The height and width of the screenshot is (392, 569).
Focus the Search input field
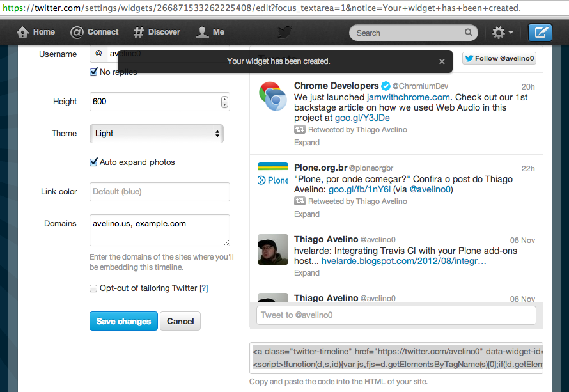click(413, 33)
